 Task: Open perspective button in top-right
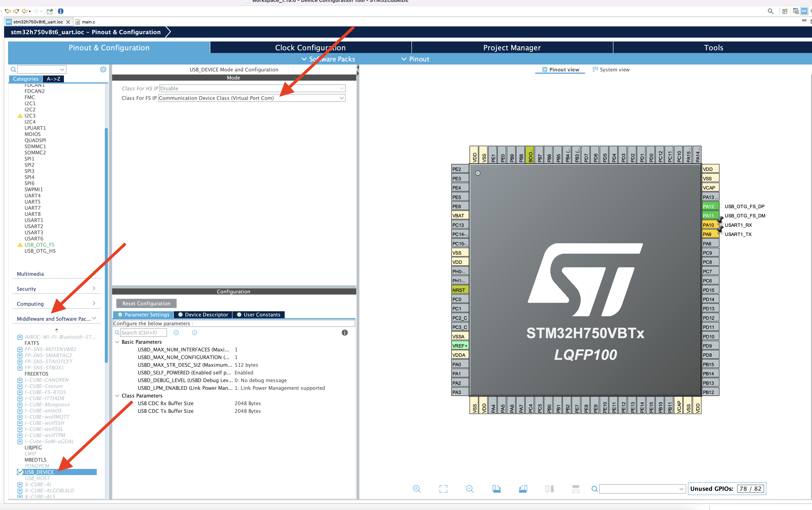tap(785, 11)
